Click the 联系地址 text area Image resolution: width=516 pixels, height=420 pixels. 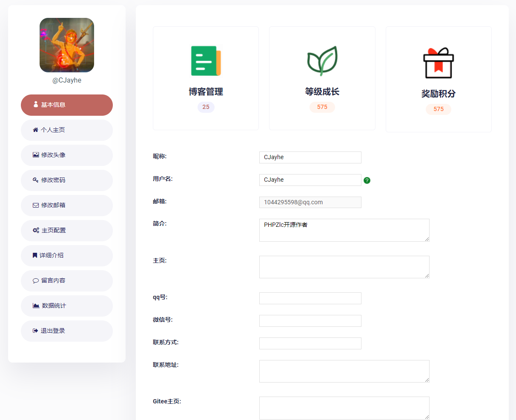[x=344, y=371]
